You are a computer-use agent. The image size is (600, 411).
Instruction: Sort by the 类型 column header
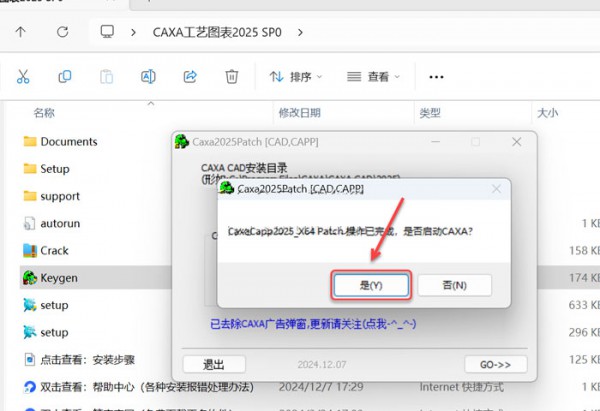tap(430, 113)
